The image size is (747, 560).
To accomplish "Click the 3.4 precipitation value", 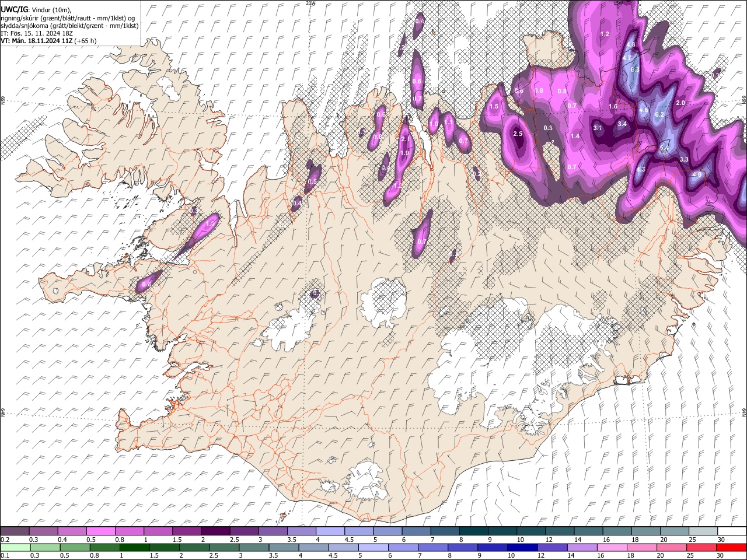I will click(622, 124).
